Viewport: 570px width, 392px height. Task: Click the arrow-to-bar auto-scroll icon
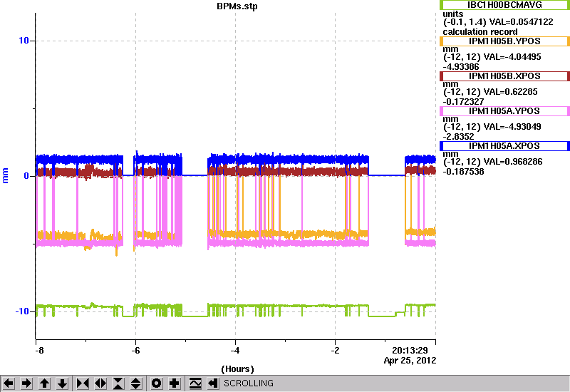(x=213, y=383)
